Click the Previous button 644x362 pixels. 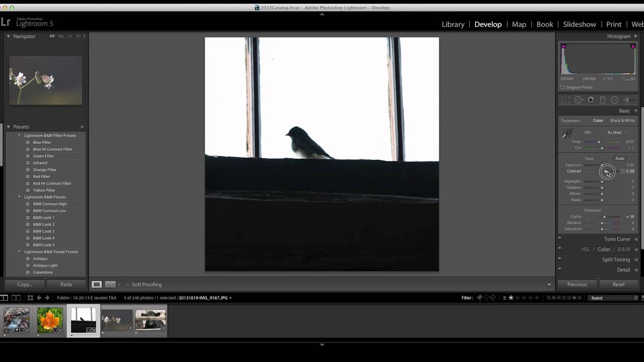577,285
